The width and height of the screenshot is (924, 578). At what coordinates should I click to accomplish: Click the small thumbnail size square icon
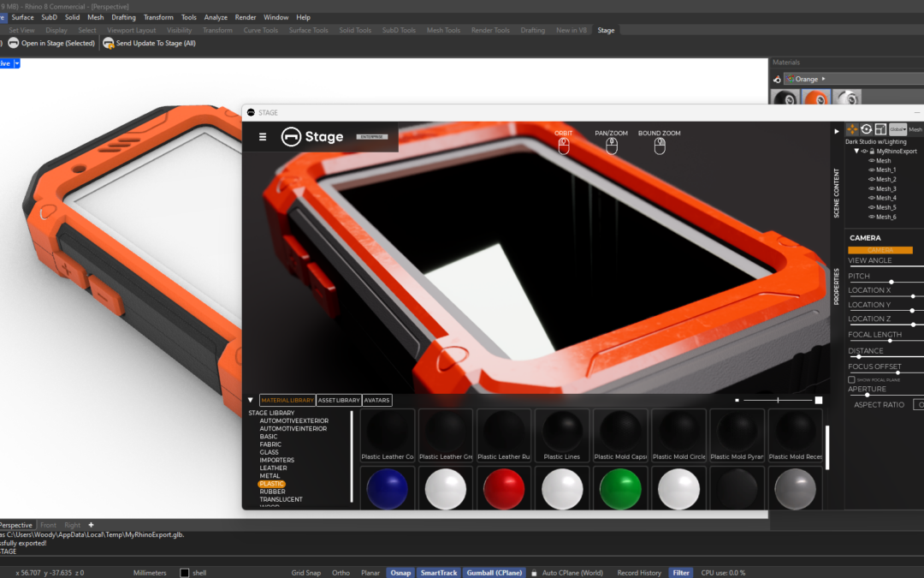(737, 401)
